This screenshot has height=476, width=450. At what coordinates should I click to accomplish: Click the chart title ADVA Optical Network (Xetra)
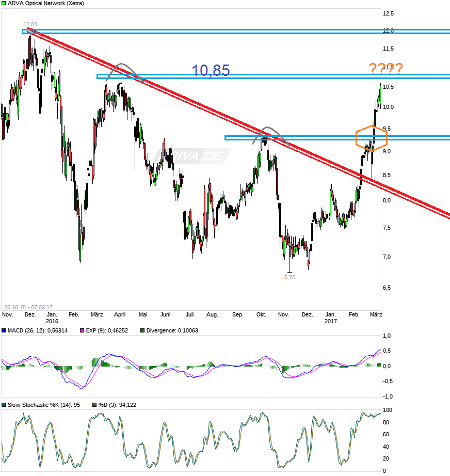click(x=46, y=3)
